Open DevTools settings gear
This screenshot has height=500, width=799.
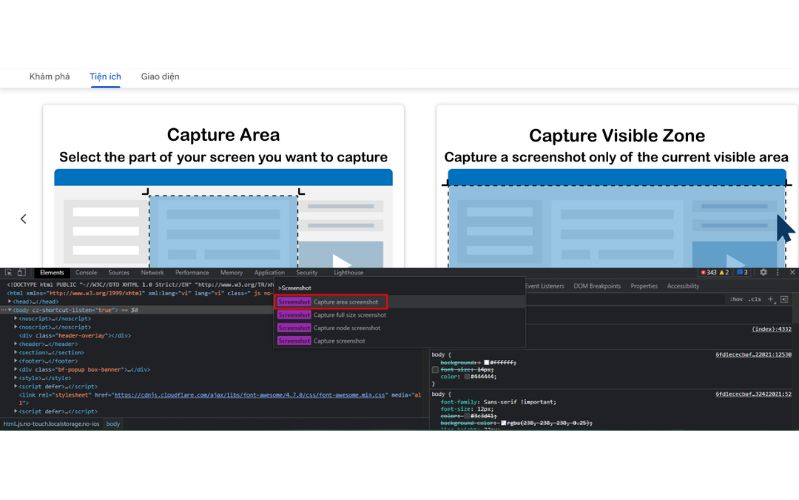763,272
